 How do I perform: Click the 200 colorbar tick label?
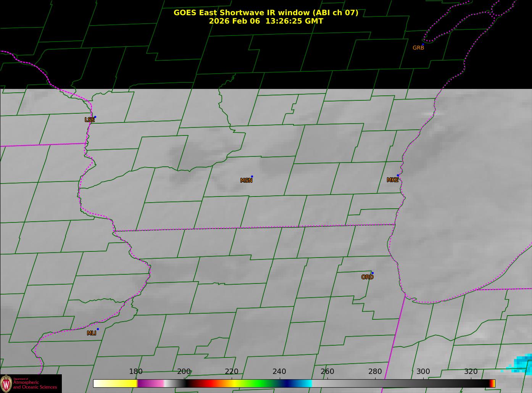[184, 372]
